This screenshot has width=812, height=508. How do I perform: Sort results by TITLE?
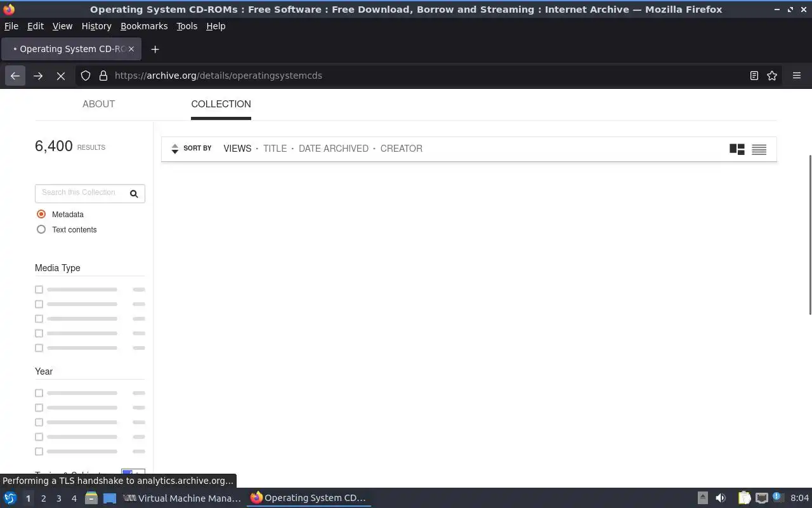pos(275,149)
